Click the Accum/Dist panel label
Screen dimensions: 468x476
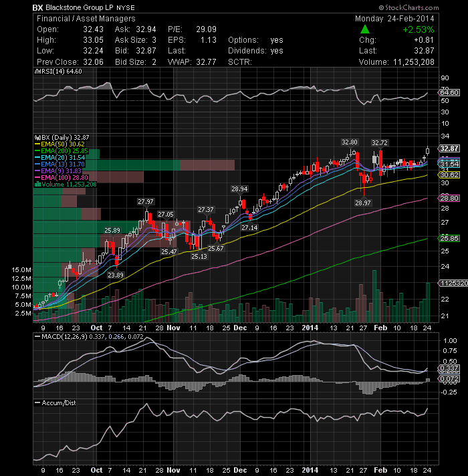(x=58, y=403)
